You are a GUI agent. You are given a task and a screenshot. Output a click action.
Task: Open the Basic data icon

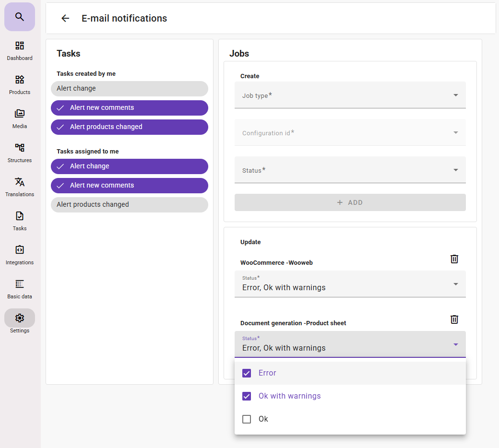coord(19,284)
